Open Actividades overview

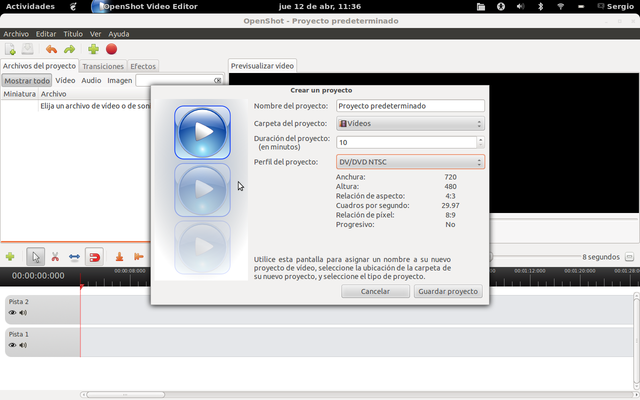(x=30, y=7)
